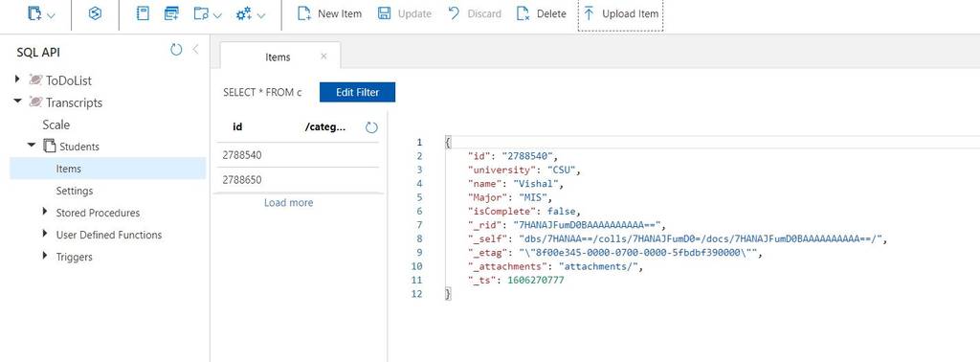Refresh the SQL API tree
This screenshot has height=362, width=980.
click(176, 50)
